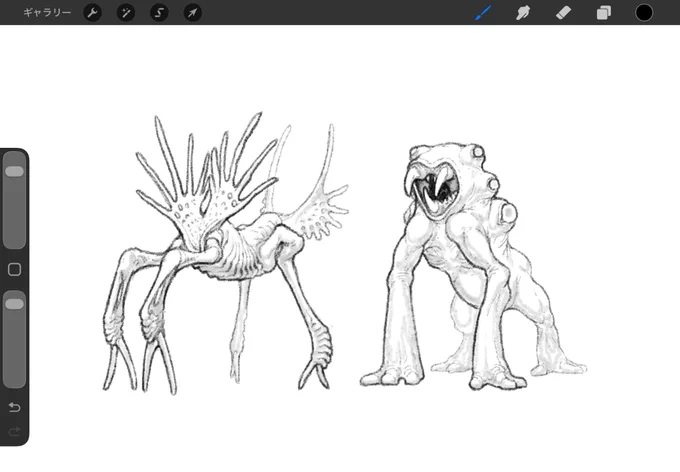This screenshot has width=680, height=472.
Task: Select the Eraser tool
Action: click(x=563, y=13)
